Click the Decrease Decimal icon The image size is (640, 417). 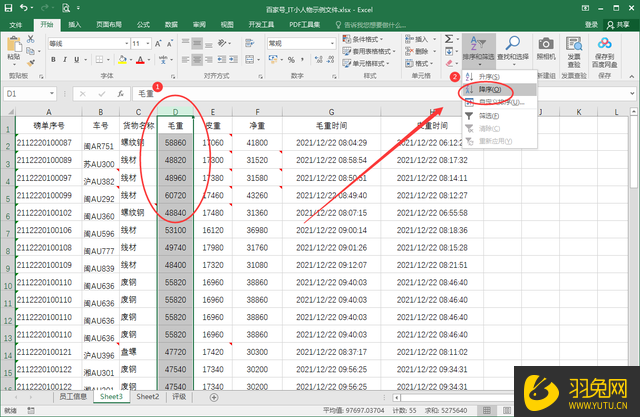pos(330,60)
